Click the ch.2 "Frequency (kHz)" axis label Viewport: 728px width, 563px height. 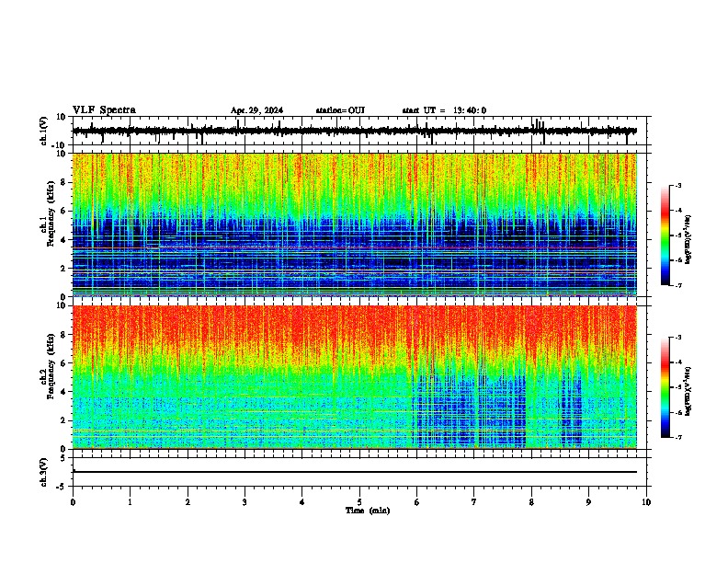[x=50, y=366]
